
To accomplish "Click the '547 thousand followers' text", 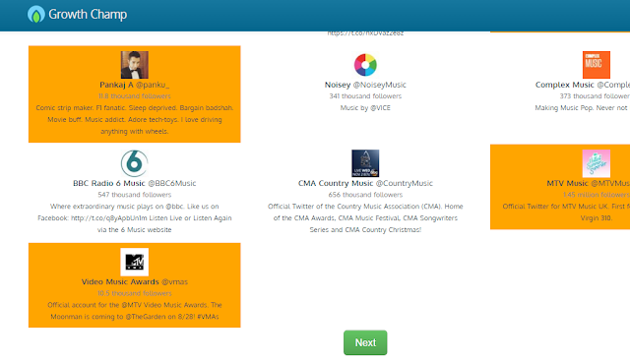I will (x=135, y=195).
